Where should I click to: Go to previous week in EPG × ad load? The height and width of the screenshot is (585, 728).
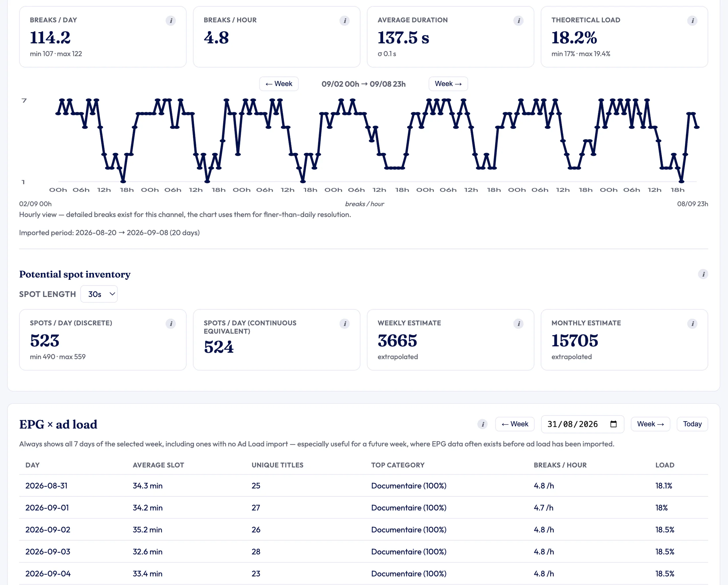pos(515,424)
